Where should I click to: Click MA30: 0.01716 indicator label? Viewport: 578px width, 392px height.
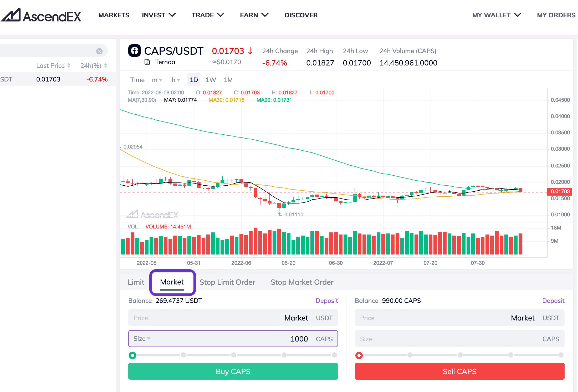226,100
